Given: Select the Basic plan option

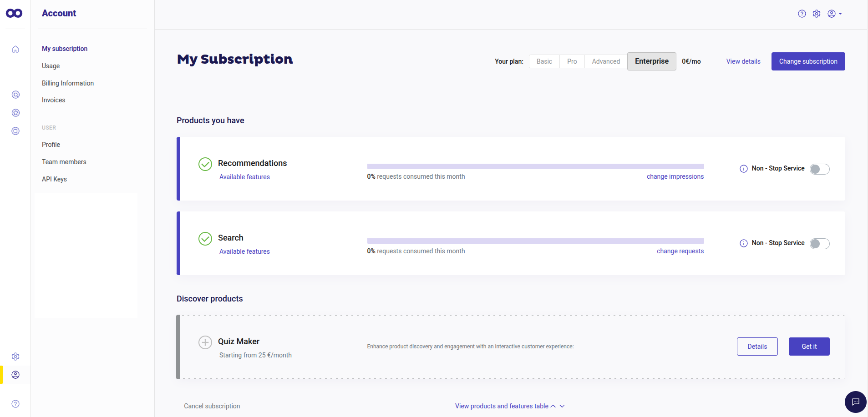Looking at the screenshot, I should click(544, 61).
